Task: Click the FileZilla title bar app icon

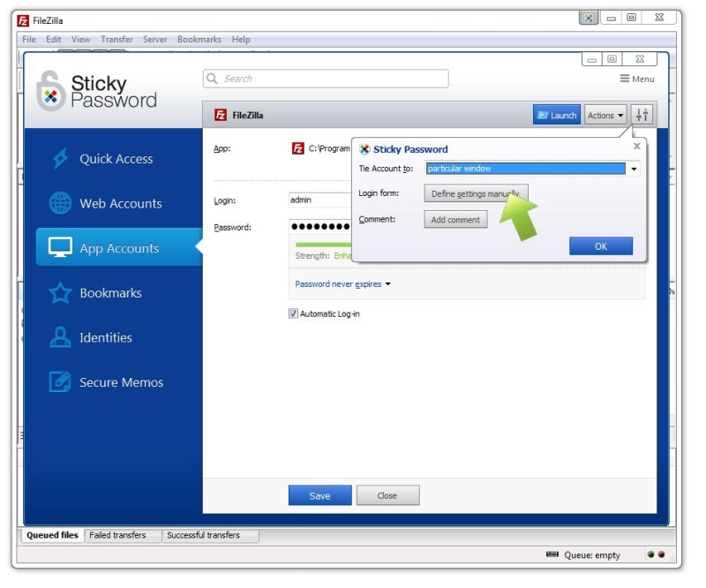Action: click(x=23, y=20)
